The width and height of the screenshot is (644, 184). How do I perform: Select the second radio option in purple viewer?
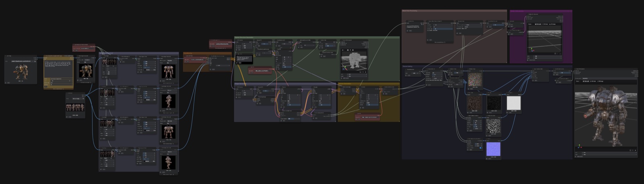544,24
